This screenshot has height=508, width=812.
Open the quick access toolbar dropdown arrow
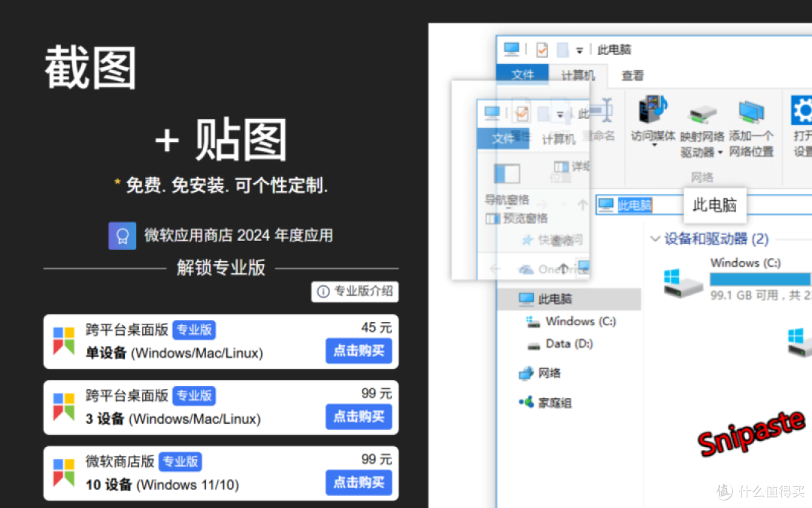[x=579, y=51]
